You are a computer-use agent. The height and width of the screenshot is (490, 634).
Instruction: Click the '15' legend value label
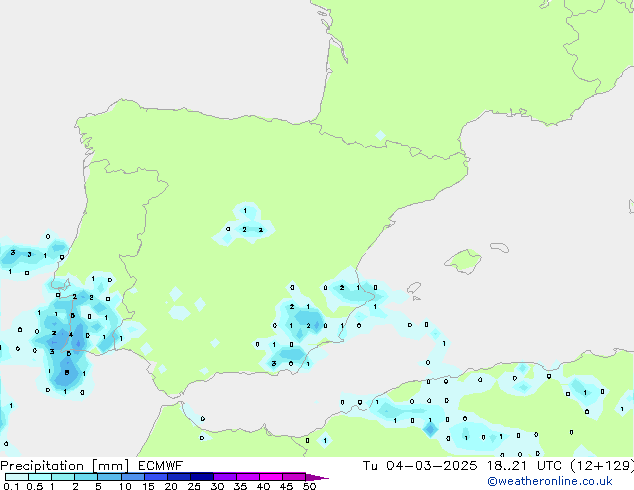(148, 486)
